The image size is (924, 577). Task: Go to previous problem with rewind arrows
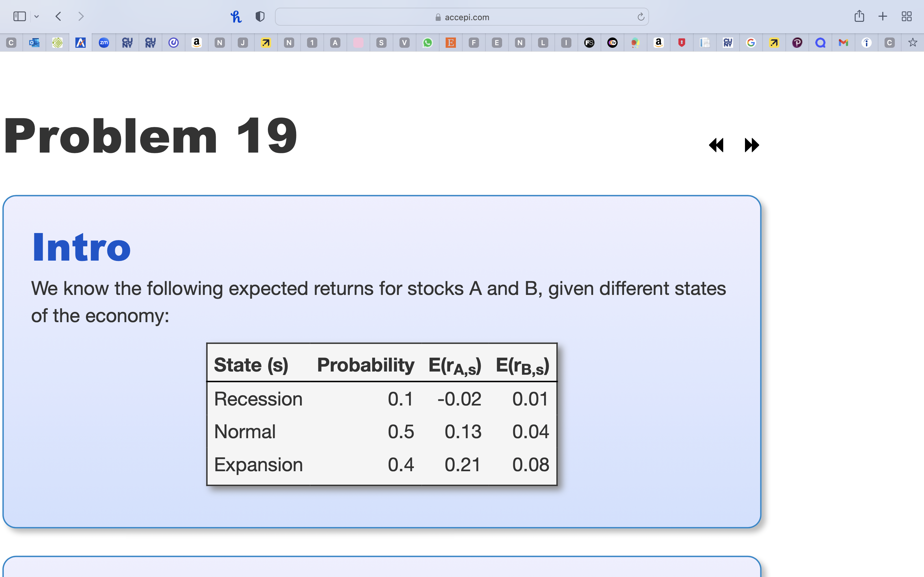click(x=716, y=145)
